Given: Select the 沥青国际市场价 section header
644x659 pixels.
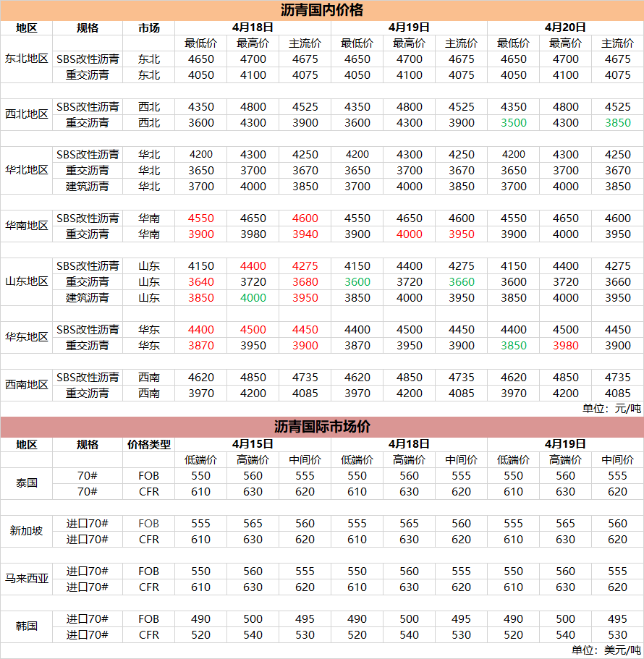Looking at the screenshot, I should (x=322, y=427).
